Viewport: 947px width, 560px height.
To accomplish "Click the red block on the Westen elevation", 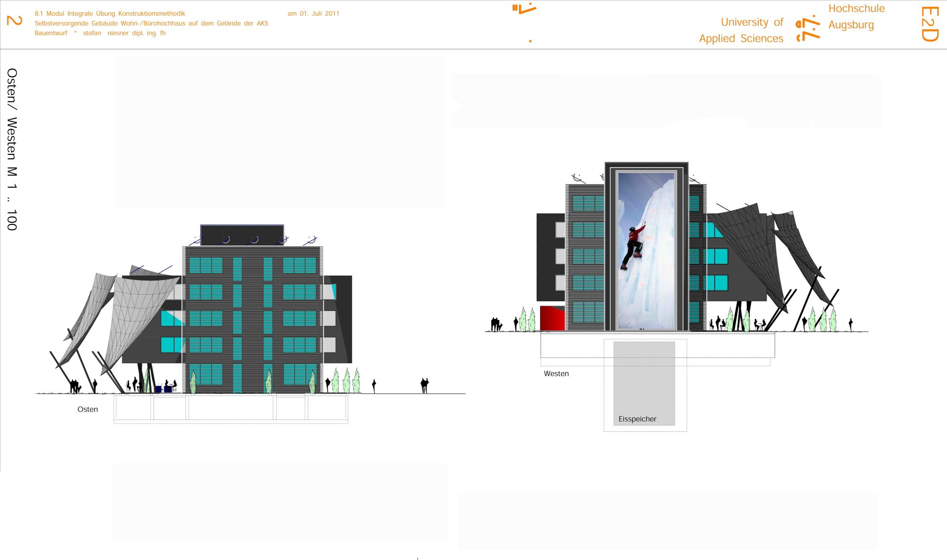I will point(552,318).
